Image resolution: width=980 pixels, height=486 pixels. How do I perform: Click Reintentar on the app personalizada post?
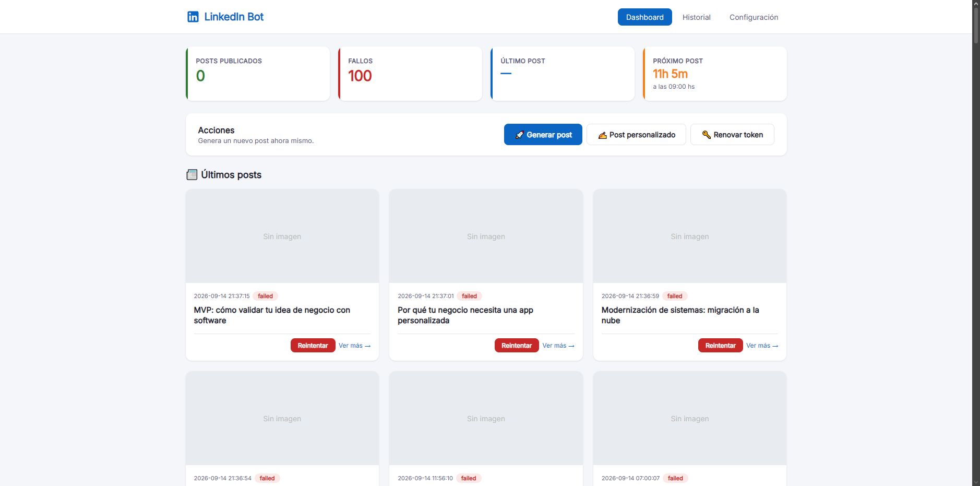click(517, 346)
